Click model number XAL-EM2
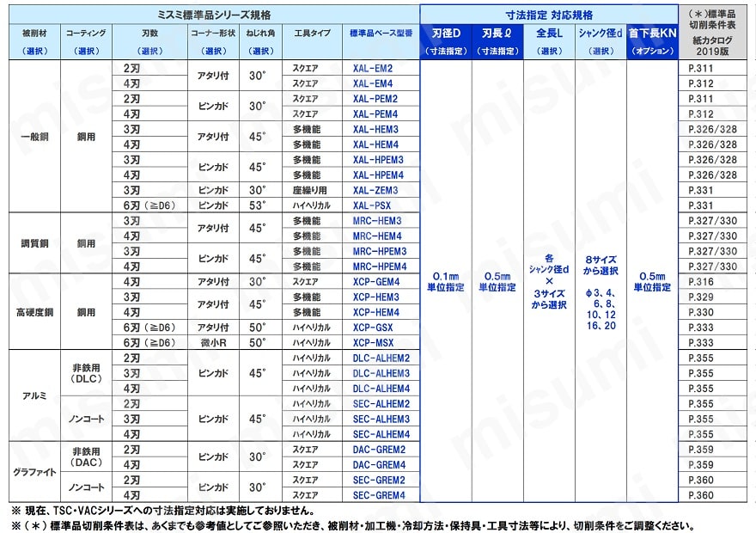 click(x=372, y=69)
